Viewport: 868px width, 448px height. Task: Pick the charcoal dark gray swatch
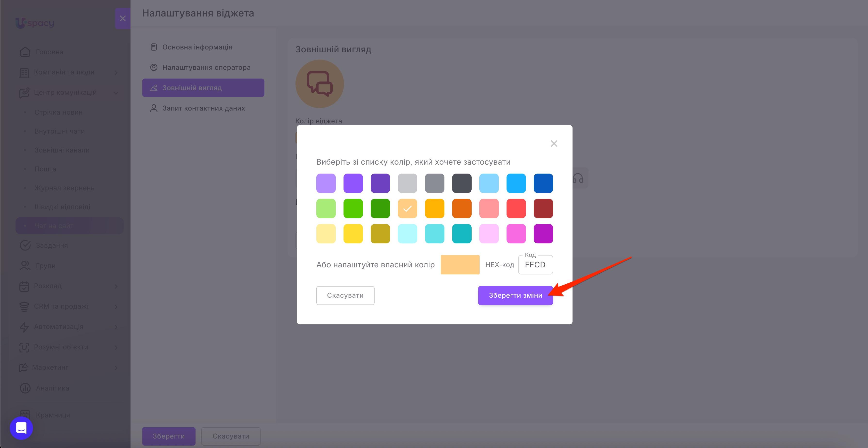(x=462, y=183)
